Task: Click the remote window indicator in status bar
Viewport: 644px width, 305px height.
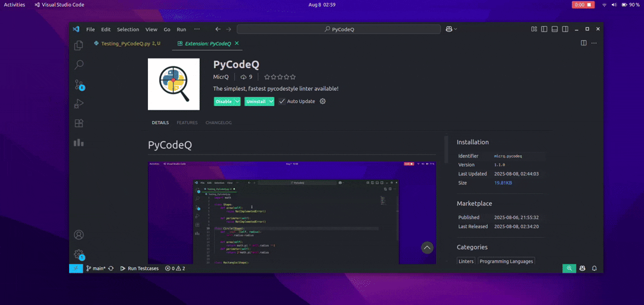Action: click(x=76, y=269)
